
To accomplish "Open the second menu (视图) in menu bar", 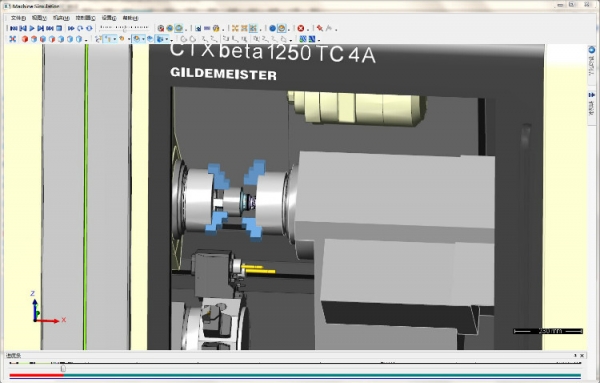I will coord(39,18).
